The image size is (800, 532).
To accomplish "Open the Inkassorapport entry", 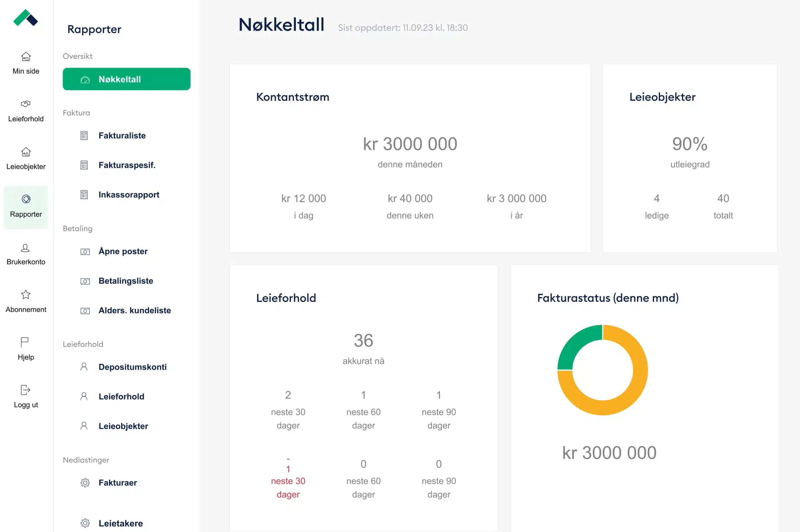I will pyautogui.click(x=129, y=195).
